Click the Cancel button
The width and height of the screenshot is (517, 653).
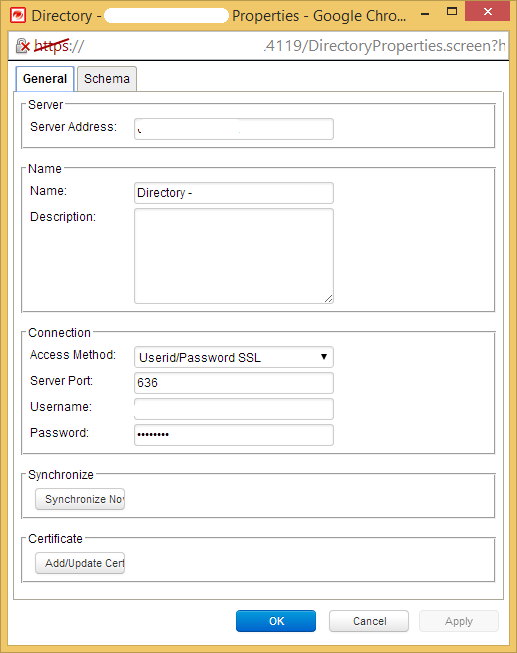click(369, 621)
